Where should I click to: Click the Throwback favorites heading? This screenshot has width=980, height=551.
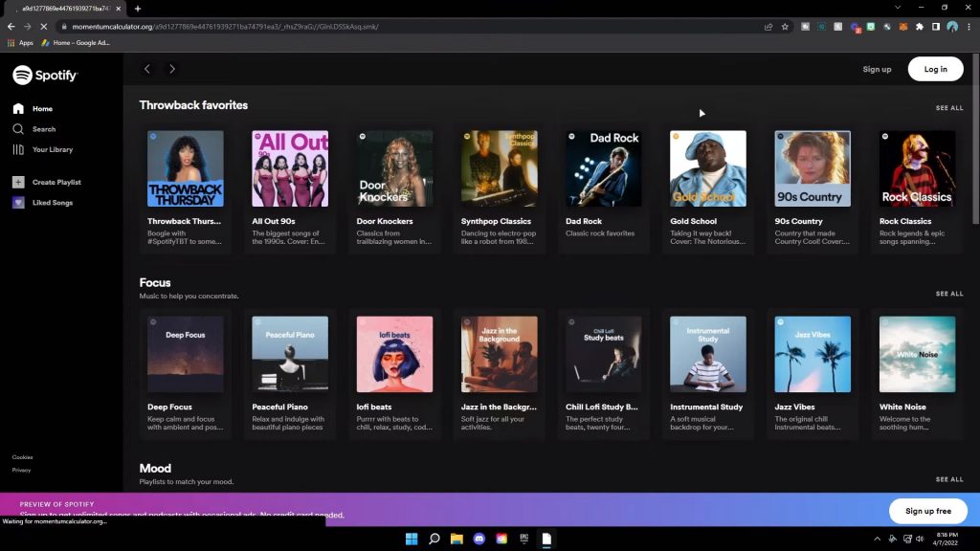point(193,105)
